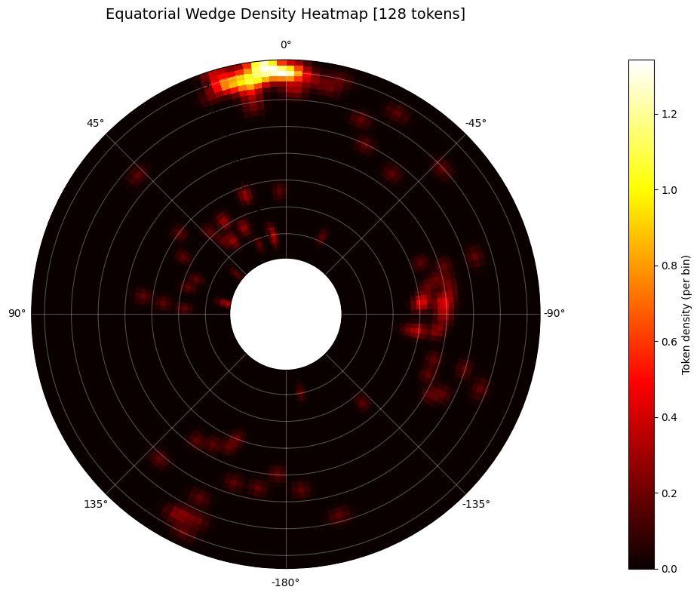700x596 pixels.
Task: Click the 'Token density (per bin)' axis label
Action: click(x=688, y=311)
